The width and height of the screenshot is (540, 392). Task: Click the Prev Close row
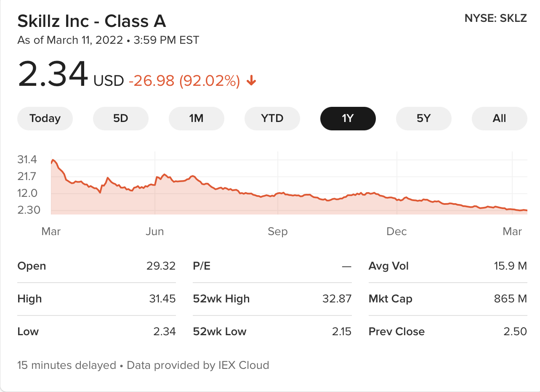click(x=447, y=331)
